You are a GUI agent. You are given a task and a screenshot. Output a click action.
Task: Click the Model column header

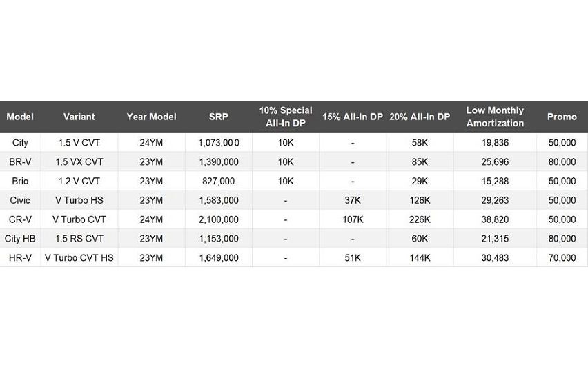tap(20, 117)
